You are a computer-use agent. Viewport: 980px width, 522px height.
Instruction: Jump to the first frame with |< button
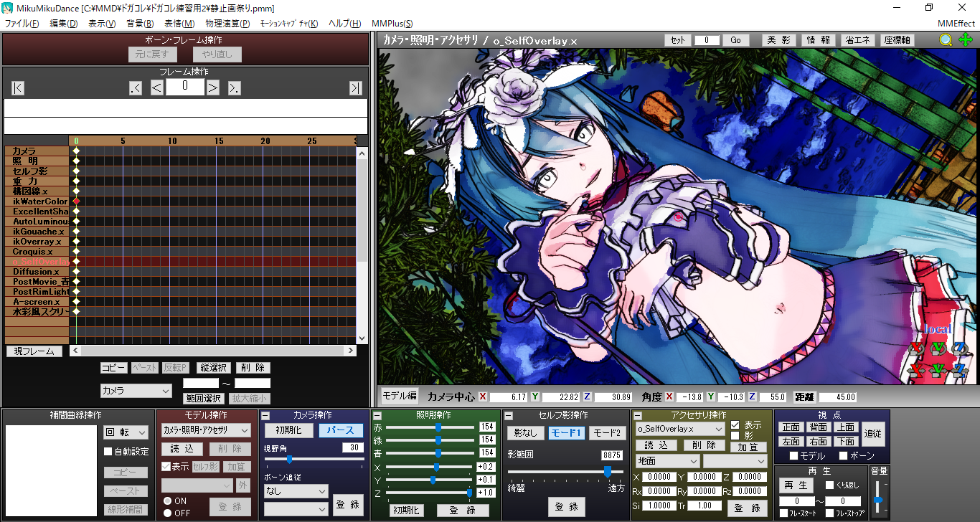tap(18, 88)
